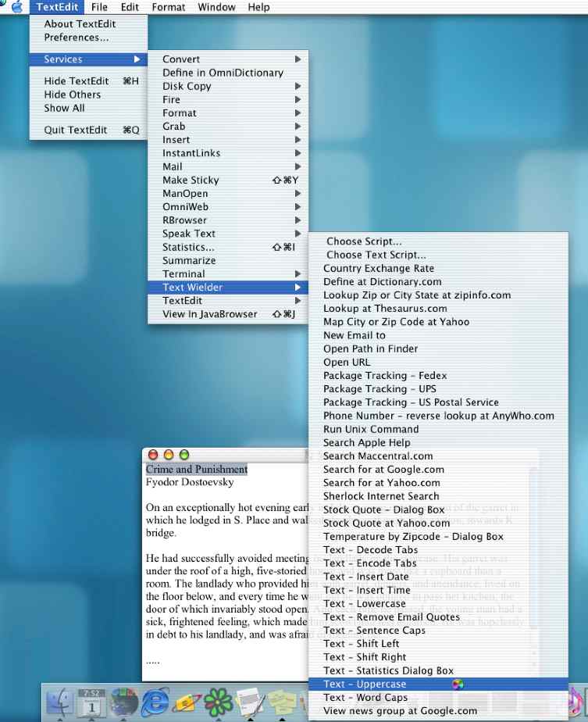Launch Internet Explorer from the Dock
The width and height of the screenshot is (588, 722).
(x=155, y=702)
